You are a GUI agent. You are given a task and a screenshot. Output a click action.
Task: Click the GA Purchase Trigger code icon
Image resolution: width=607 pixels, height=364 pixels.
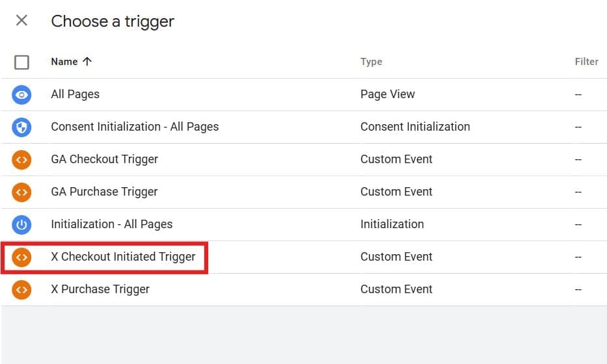coord(21,192)
